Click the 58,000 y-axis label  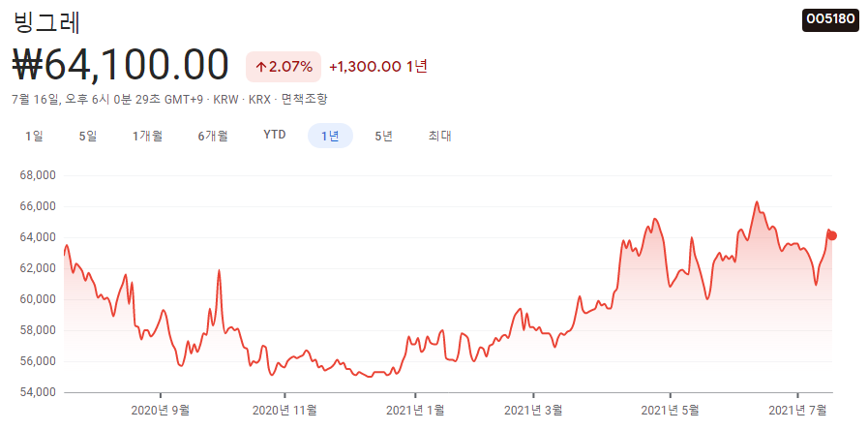(x=38, y=330)
